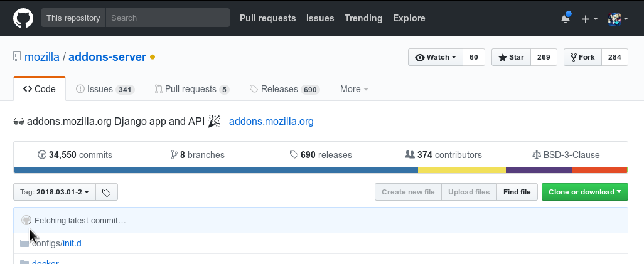
Task: Click the Create new file button
Action: point(408,192)
